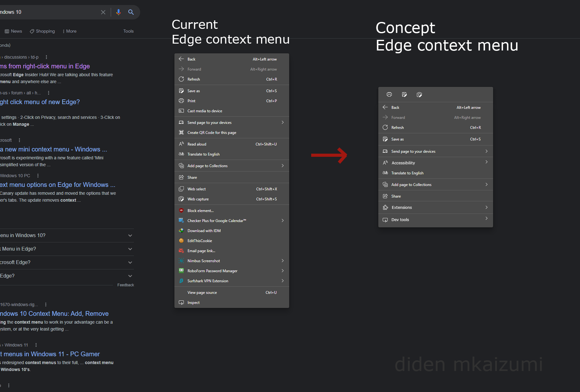Activate Read aloud from the current Edge menu
Screen dimensions: 580x392
click(x=197, y=144)
